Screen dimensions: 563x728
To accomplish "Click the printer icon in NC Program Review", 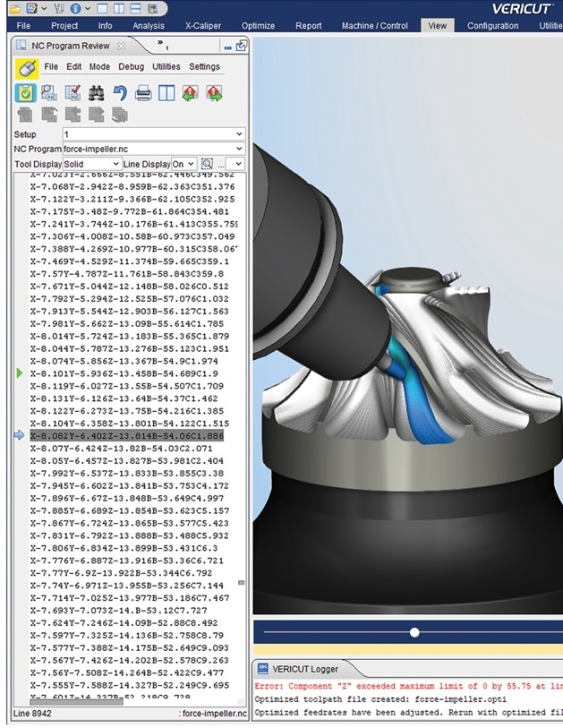I will 143,93.
